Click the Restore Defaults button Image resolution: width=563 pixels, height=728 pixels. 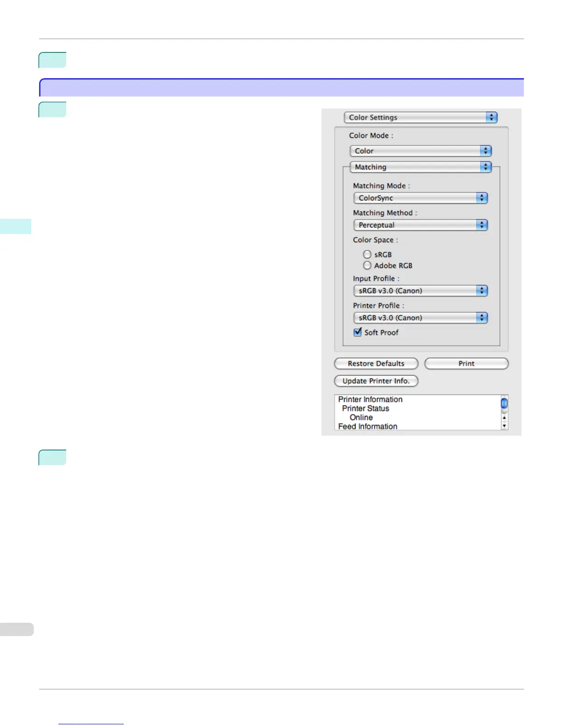(376, 364)
